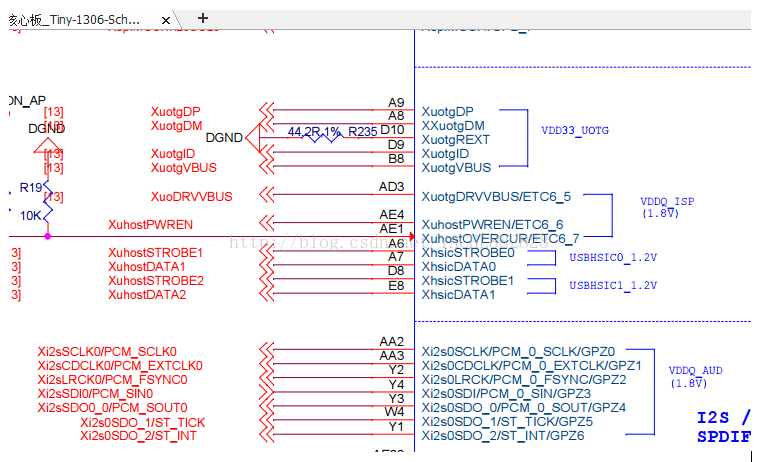Click the red XuotgDP net label

[175, 112]
